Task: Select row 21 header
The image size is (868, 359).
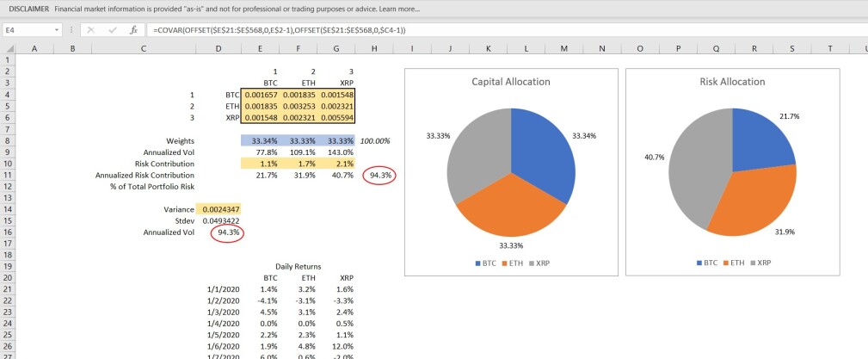Action: pos(7,289)
